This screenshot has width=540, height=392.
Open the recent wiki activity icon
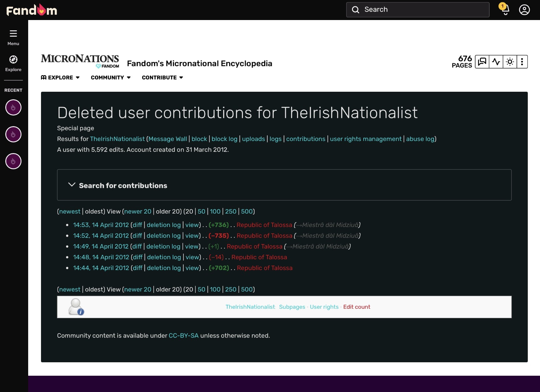[496, 62]
